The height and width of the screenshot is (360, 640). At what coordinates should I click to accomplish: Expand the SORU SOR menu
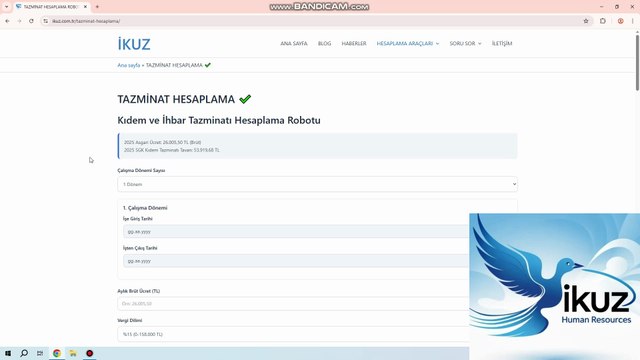(x=465, y=43)
